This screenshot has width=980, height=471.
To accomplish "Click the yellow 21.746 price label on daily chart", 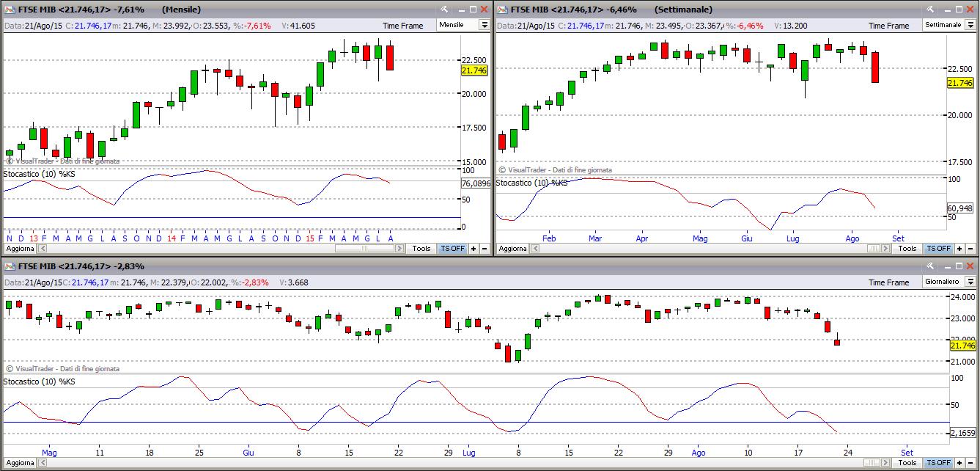I will click(963, 345).
